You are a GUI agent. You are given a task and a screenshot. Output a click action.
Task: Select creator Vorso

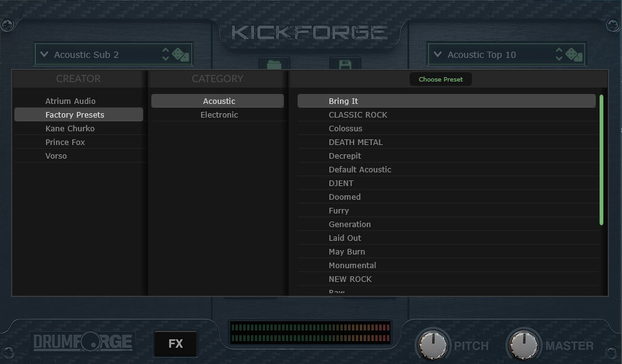[78, 156]
